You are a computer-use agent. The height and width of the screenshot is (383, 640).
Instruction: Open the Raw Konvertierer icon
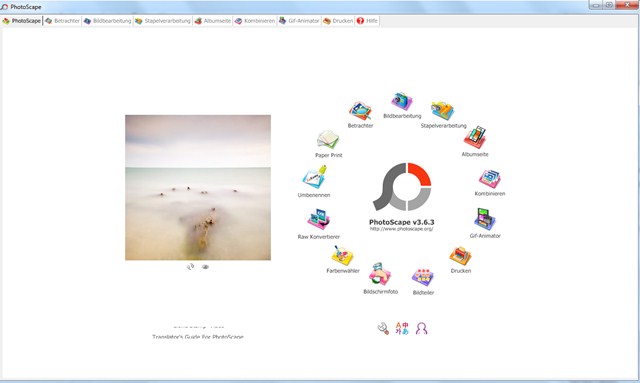319,219
